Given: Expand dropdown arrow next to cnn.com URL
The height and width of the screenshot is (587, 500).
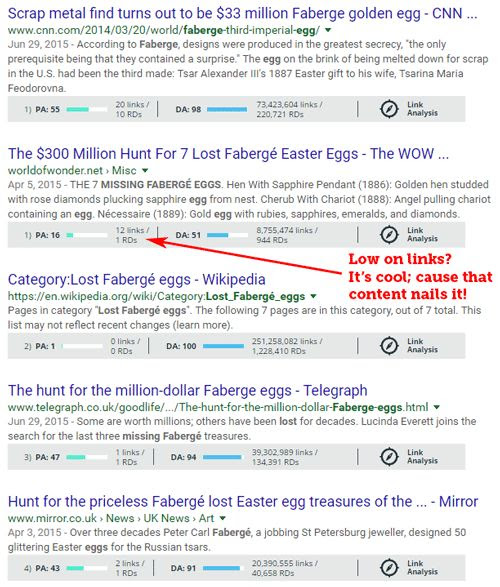Looking at the screenshot, I should [x=328, y=30].
